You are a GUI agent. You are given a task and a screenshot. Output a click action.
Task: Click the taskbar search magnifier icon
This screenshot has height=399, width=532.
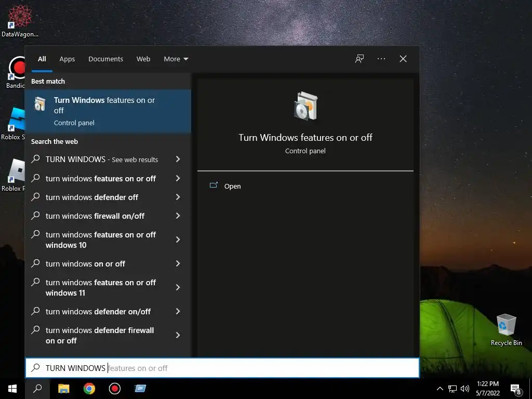click(x=37, y=389)
